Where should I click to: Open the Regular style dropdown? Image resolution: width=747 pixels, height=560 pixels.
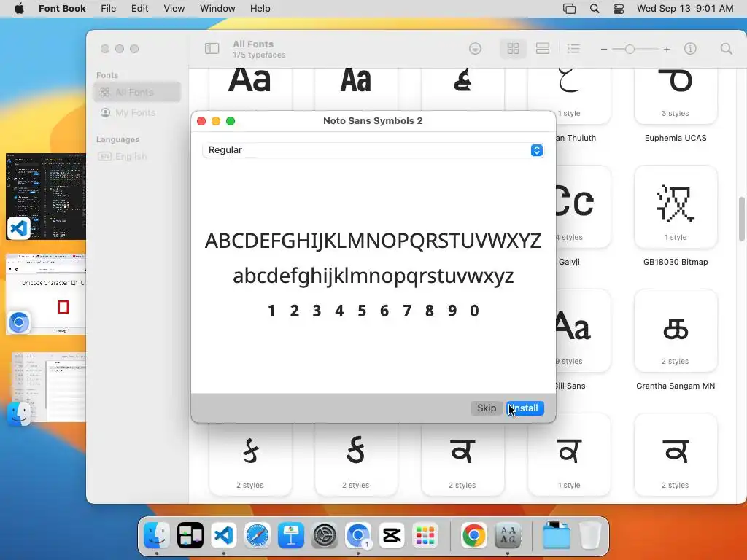[x=373, y=150]
